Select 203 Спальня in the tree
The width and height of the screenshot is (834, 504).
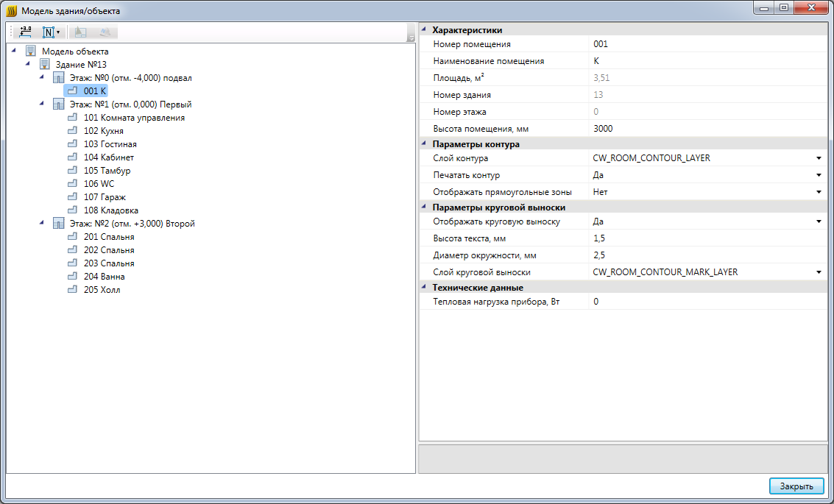click(x=108, y=263)
